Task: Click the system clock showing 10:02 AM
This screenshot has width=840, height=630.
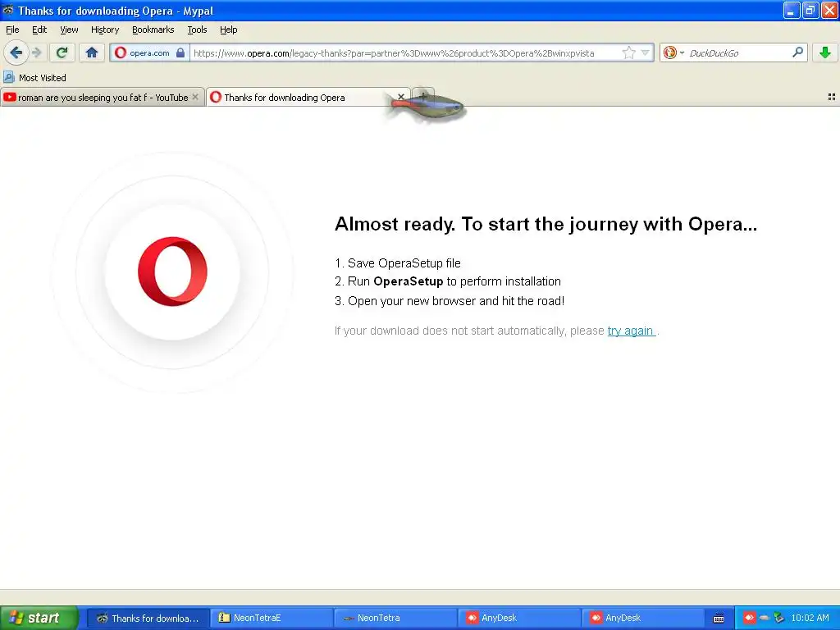Action: click(810, 619)
